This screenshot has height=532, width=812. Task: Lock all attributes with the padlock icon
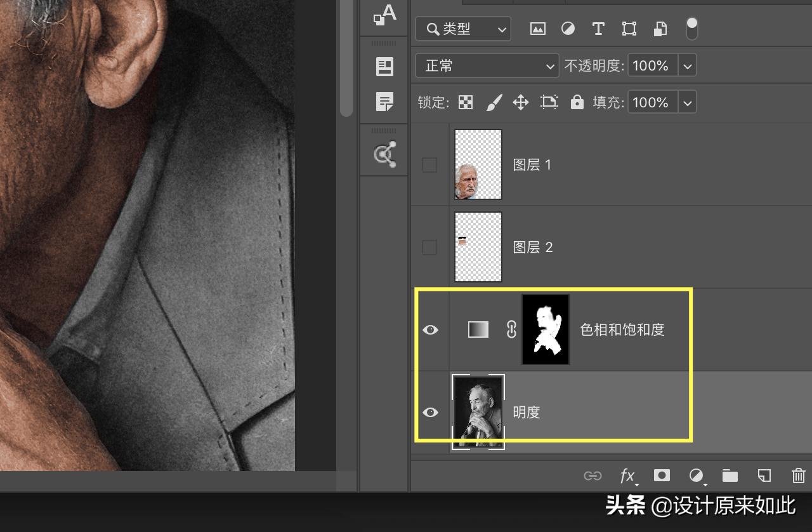(576, 102)
